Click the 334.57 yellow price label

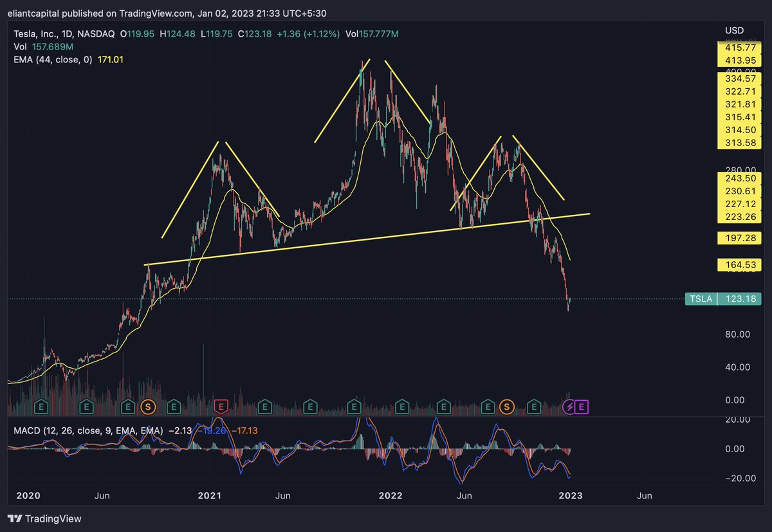click(x=739, y=78)
